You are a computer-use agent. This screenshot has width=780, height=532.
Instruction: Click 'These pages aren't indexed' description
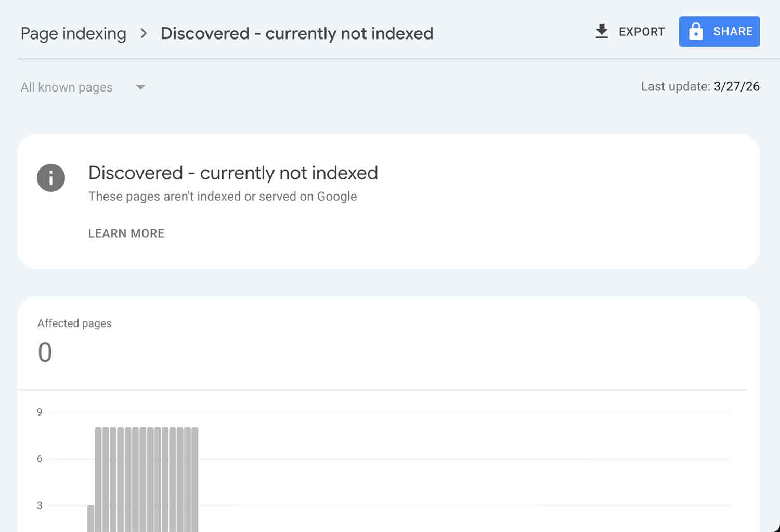[223, 197]
